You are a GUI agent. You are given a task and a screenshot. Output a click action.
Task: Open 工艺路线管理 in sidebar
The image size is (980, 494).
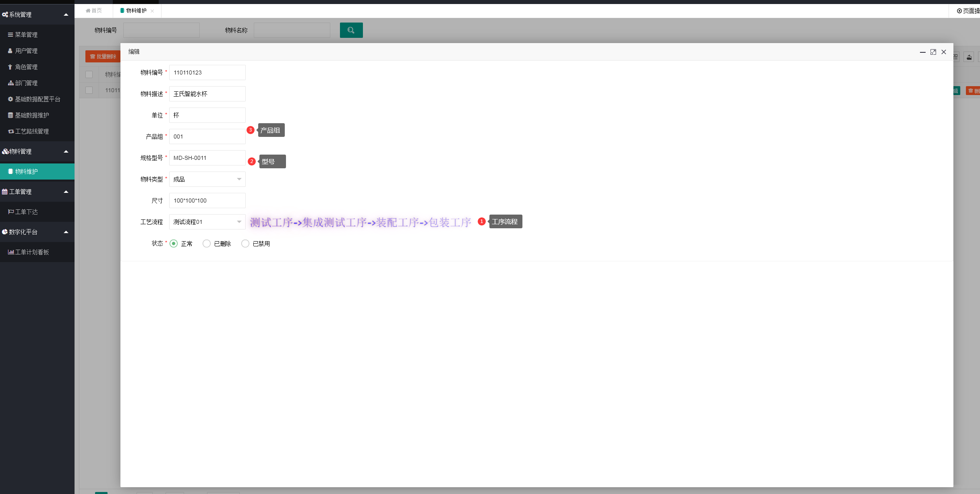[37, 131]
